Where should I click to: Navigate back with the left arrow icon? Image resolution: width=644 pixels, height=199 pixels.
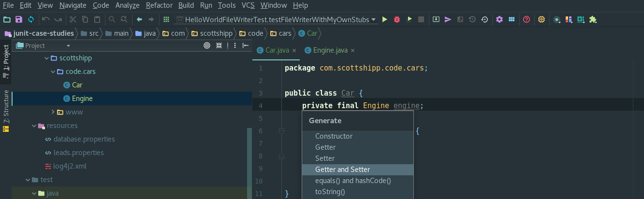[139, 19]
